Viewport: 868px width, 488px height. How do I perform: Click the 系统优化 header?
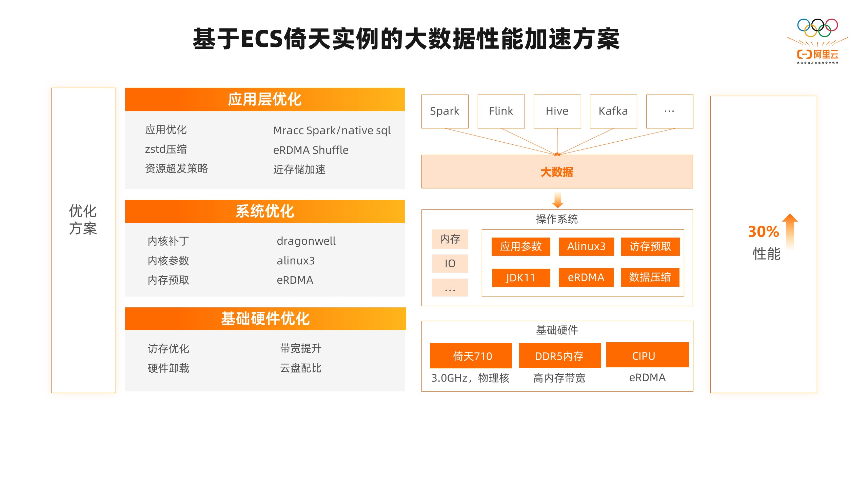[265, 211]
